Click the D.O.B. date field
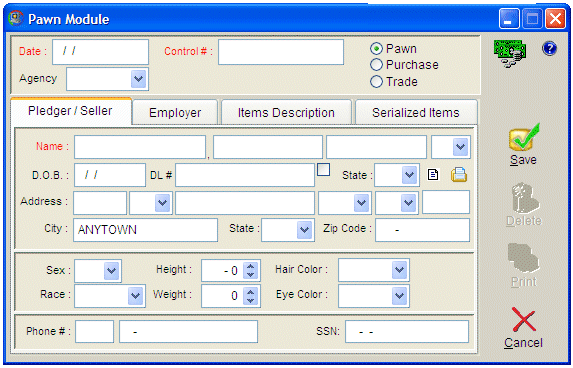This screenshot has height=368, width=573. (x=110, y=175)
